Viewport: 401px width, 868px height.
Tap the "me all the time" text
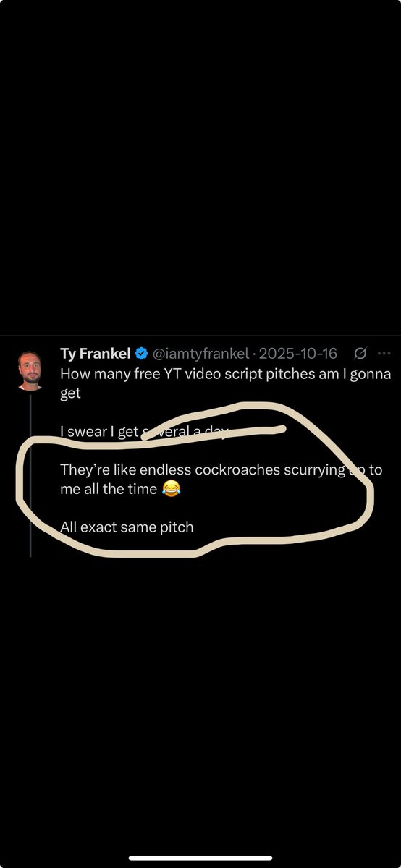pos(109,490)
